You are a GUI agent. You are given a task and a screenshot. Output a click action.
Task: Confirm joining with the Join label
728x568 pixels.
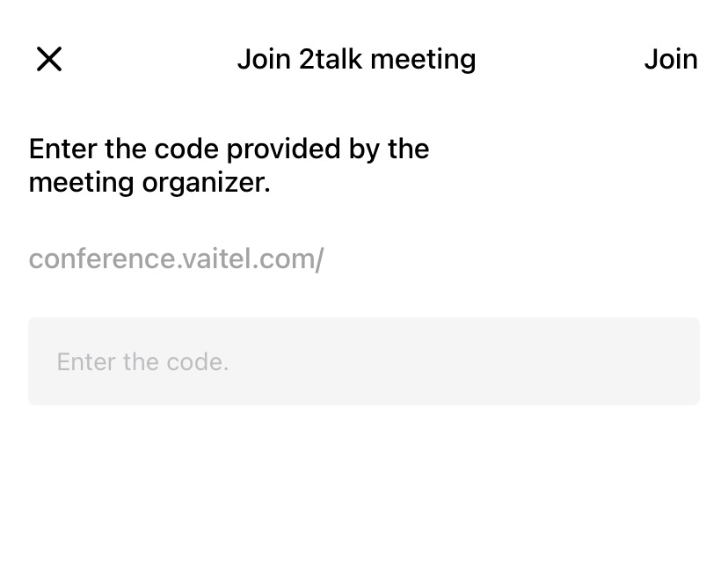(x=671, y=59)
